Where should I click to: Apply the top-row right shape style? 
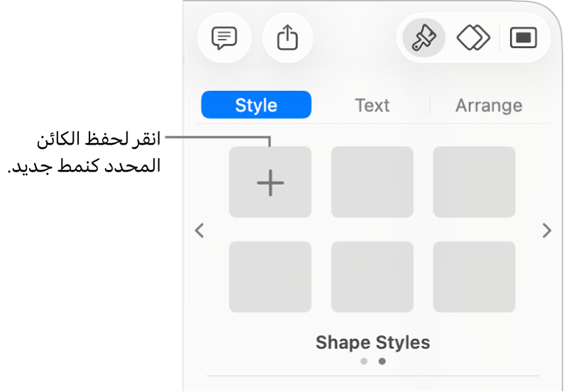click(x=474, y=182)
